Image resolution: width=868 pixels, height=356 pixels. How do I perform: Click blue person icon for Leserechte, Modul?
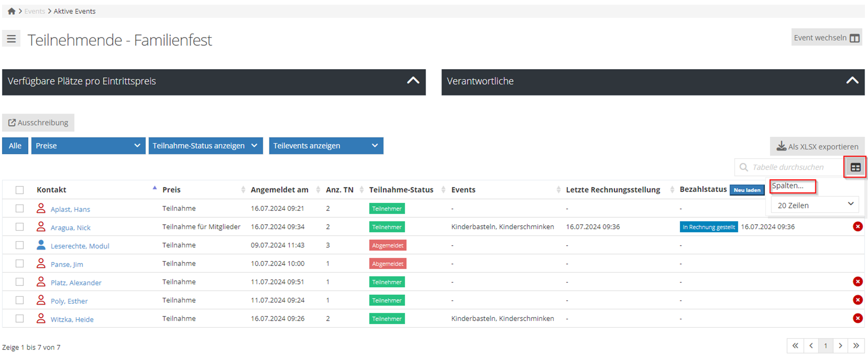[41, 245]
